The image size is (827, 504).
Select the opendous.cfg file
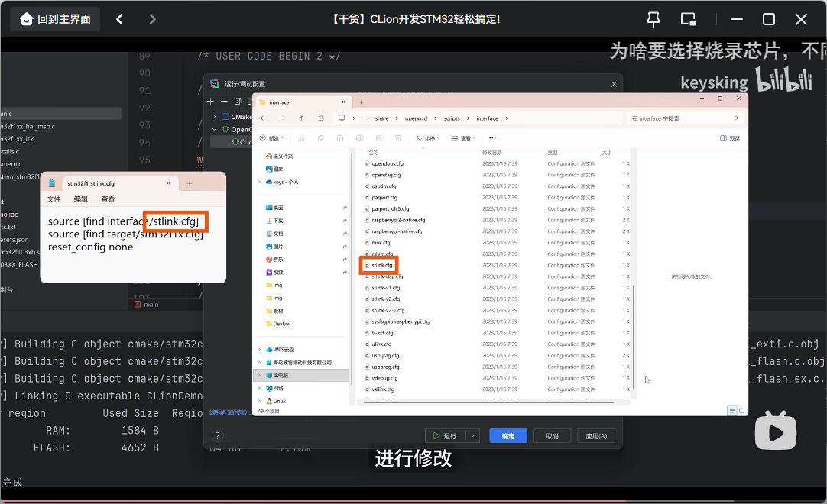tap(387, 164)
